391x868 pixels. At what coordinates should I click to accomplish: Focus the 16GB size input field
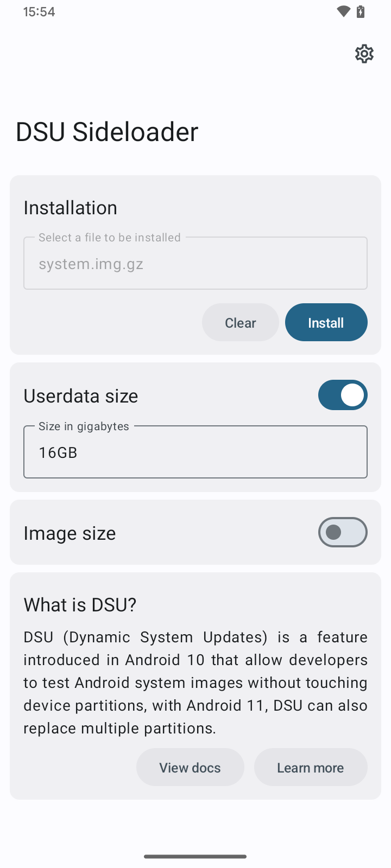195,452
